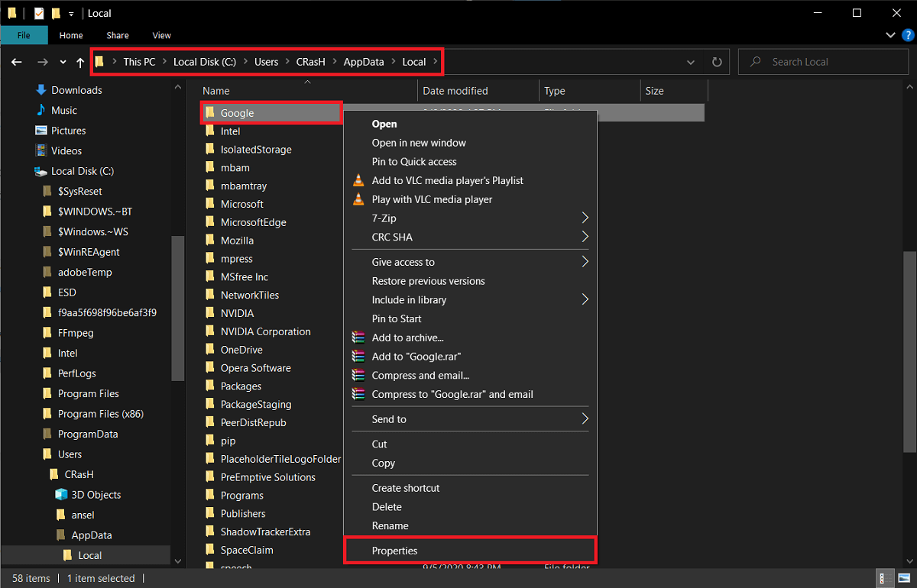Expand the ribbon with the chevron
The height and width of the screenshot is (588, 917).
click(x=890, y=35)
